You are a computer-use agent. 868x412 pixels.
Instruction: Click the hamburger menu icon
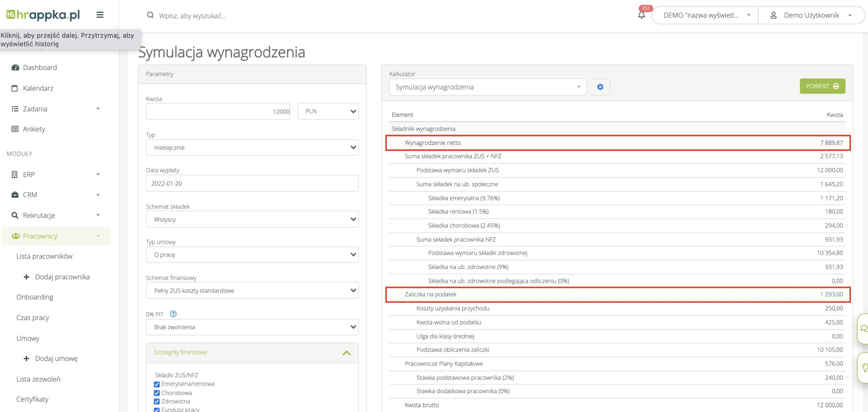tap(100, 15)
